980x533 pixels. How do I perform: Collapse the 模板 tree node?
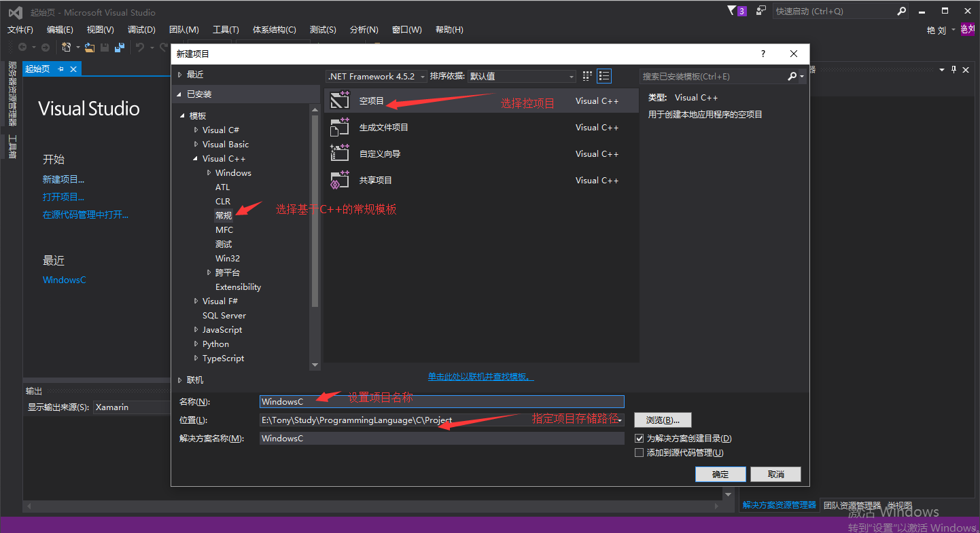pyautogui.click(x=183, y=116)
